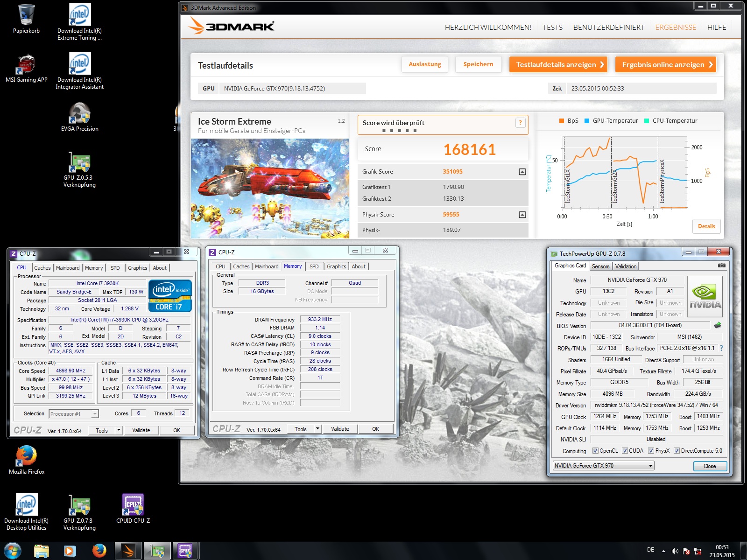
Task: Click the Auslastung button
Action: [x=425, y=64]
